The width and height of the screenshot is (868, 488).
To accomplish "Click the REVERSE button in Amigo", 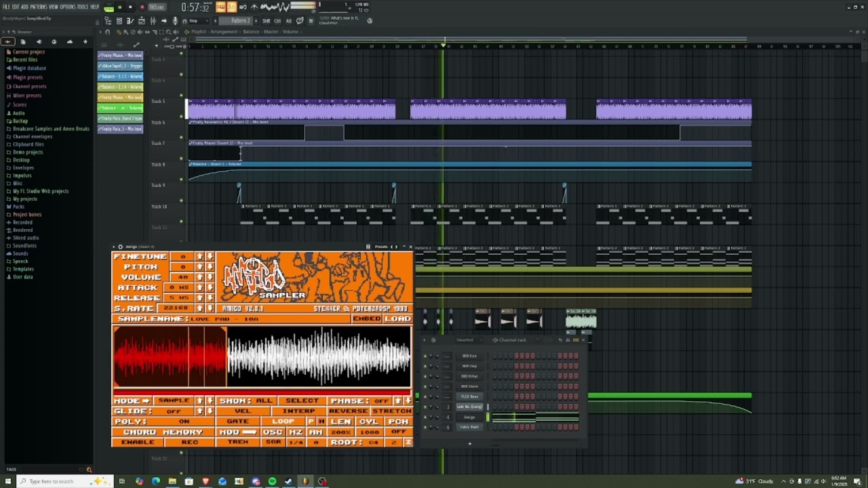I will pyautogui.click(x=348, y=411).
